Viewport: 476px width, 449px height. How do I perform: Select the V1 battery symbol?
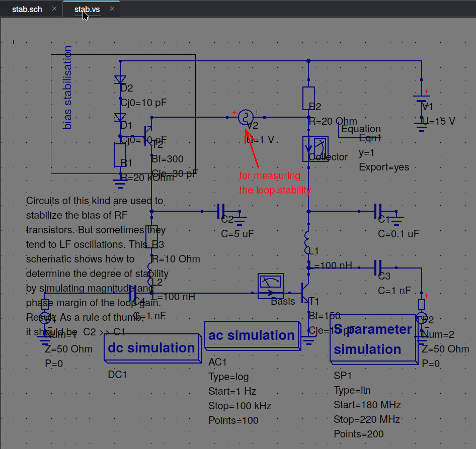(421, 107)
